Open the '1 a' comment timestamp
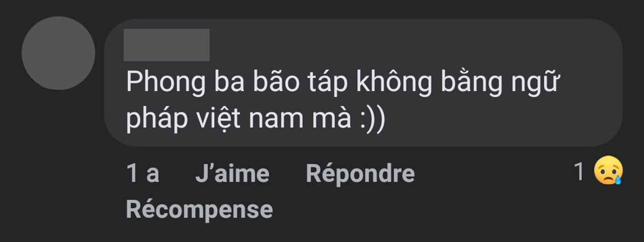The height and width of the screenshot is (242, 644). pos(143,174)
